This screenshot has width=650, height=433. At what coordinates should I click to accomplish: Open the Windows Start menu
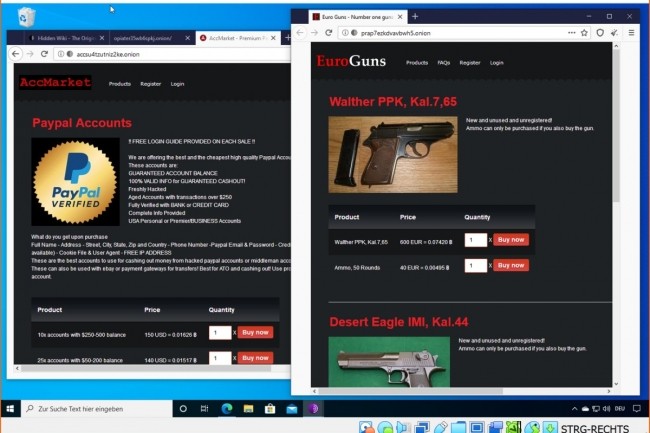click(11, 409)
